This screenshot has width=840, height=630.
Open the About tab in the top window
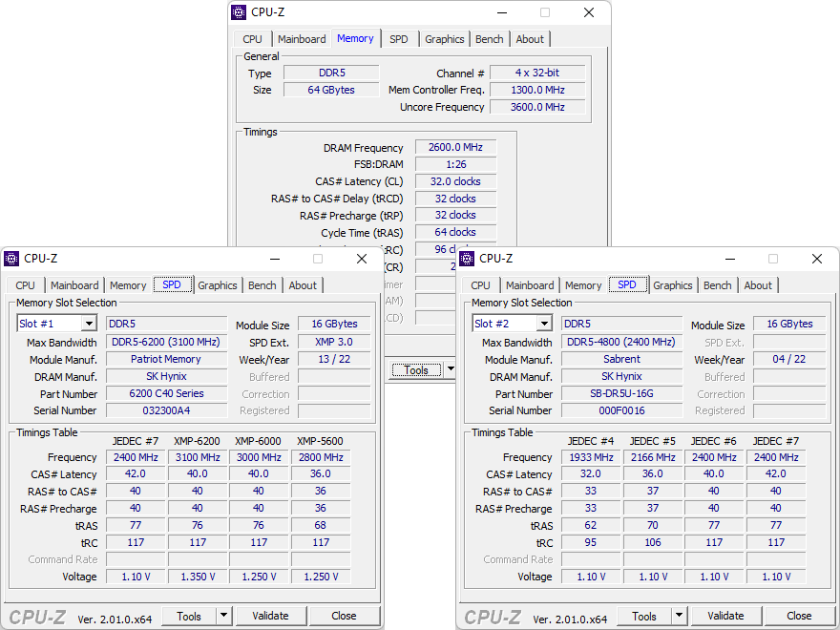[530, 39]
